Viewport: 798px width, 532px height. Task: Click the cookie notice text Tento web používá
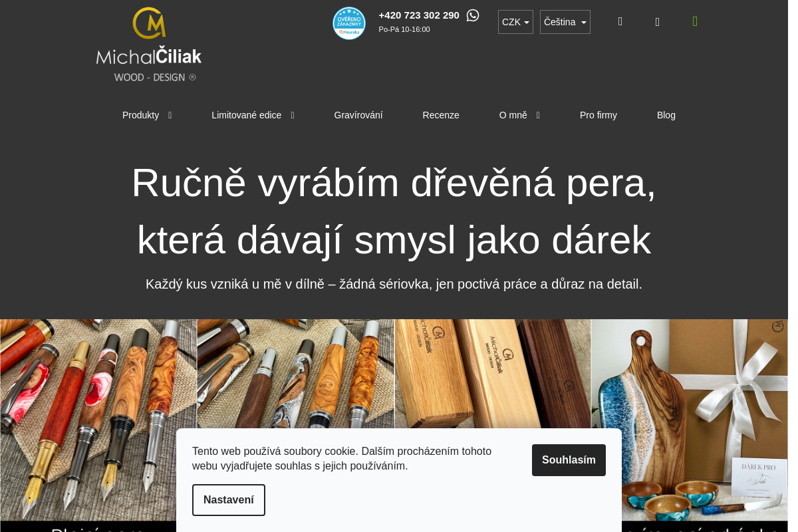point(342,458)
